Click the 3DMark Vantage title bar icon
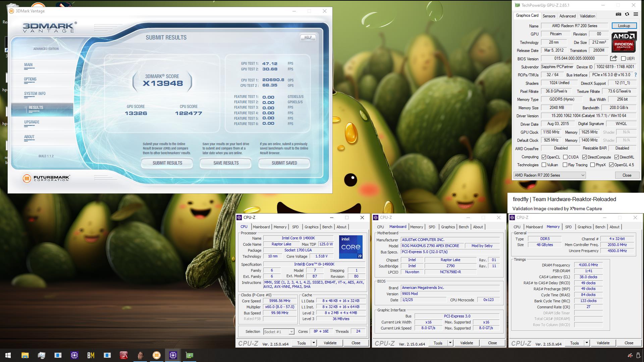This screenshot has width=644, height=362. [x=11, y=11]
